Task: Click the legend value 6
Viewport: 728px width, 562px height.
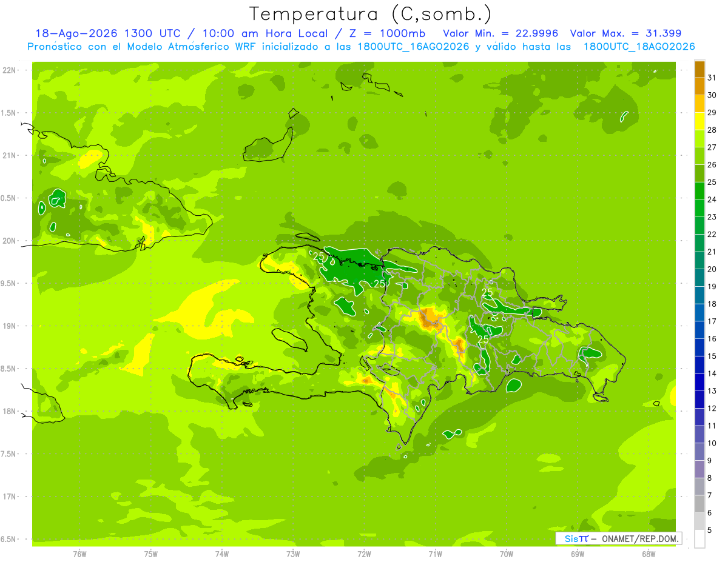Action: 710,513
